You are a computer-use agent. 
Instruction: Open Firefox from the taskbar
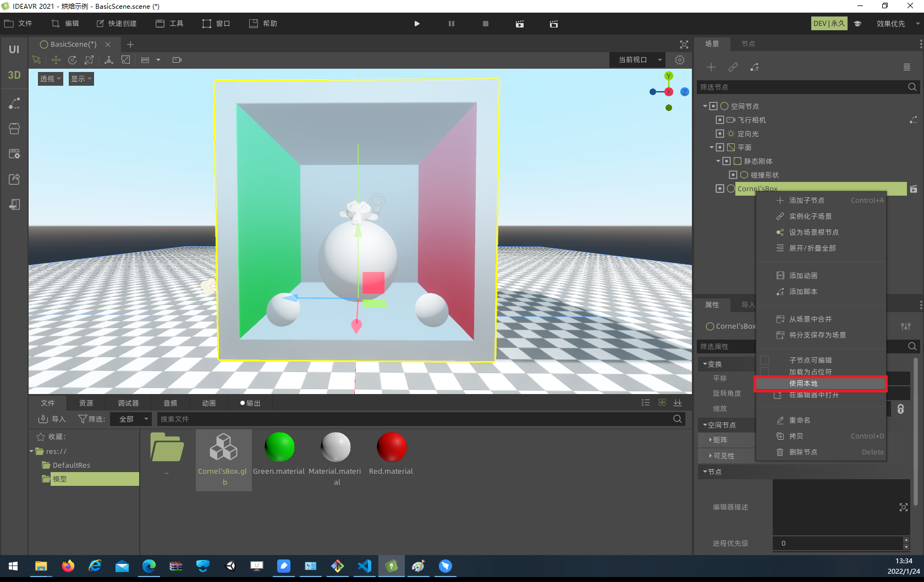[68, 566]
